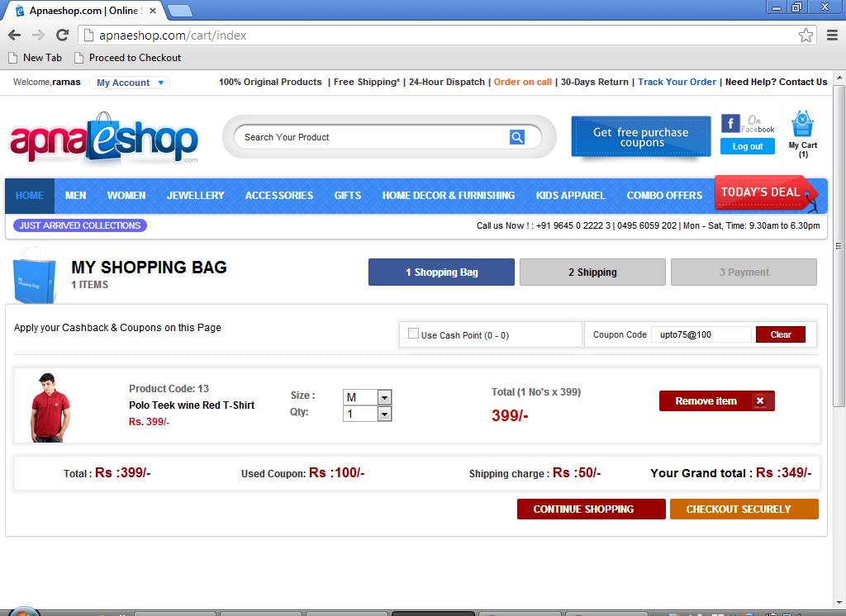The image size is (846, 616).
Task: Reload the page with refresh icon
Action: [x=62, y=35]
